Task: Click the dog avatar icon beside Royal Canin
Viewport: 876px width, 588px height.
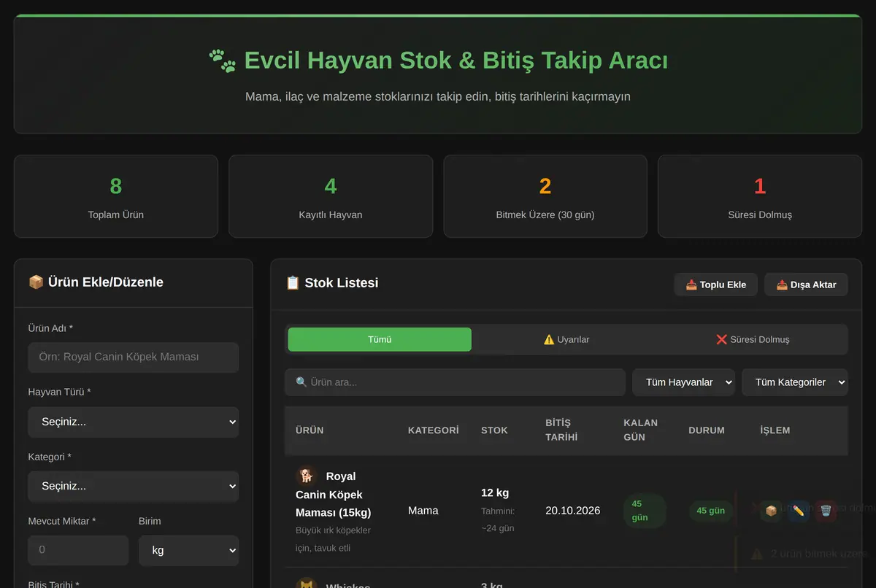Action: point(307,476)
